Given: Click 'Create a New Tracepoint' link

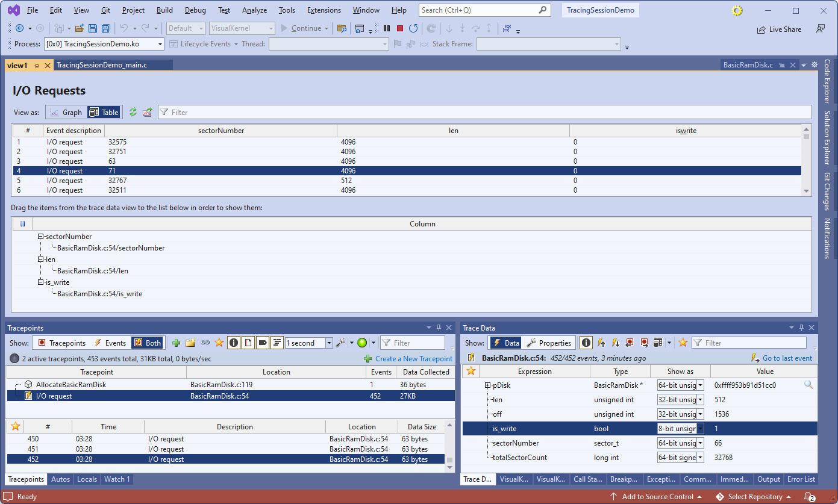Looking at the screenshot, I should (413, 358).
